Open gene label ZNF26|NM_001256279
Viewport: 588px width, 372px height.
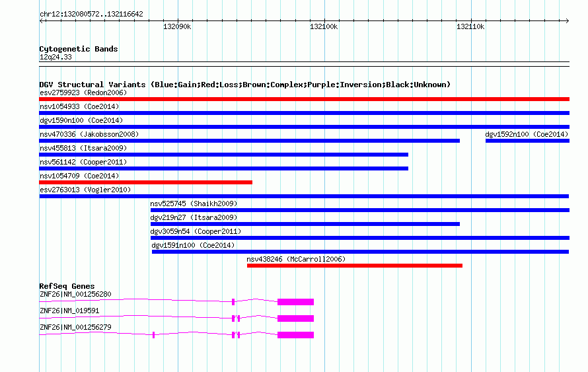pos(75,327)
